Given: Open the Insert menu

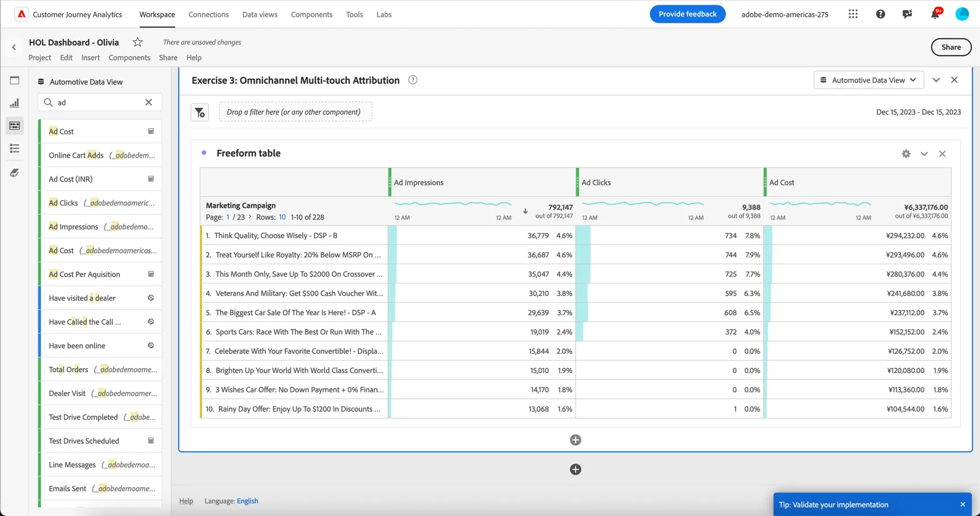Looking at the screenshot, I should coord(90,57).
